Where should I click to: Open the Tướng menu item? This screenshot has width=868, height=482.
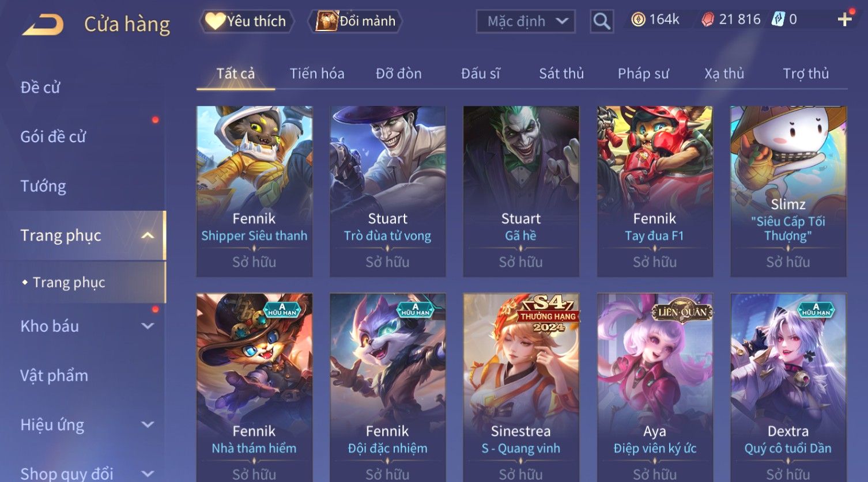[x=43, y=187]
